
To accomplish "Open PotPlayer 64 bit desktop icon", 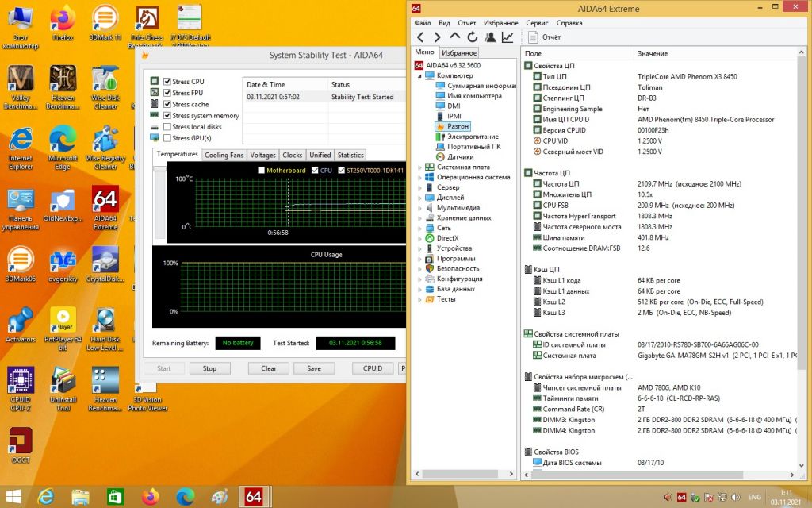I will coord(63,329).
